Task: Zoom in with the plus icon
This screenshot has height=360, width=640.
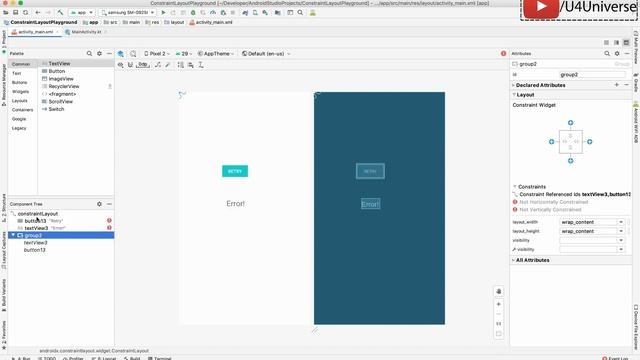Action: 499,304
